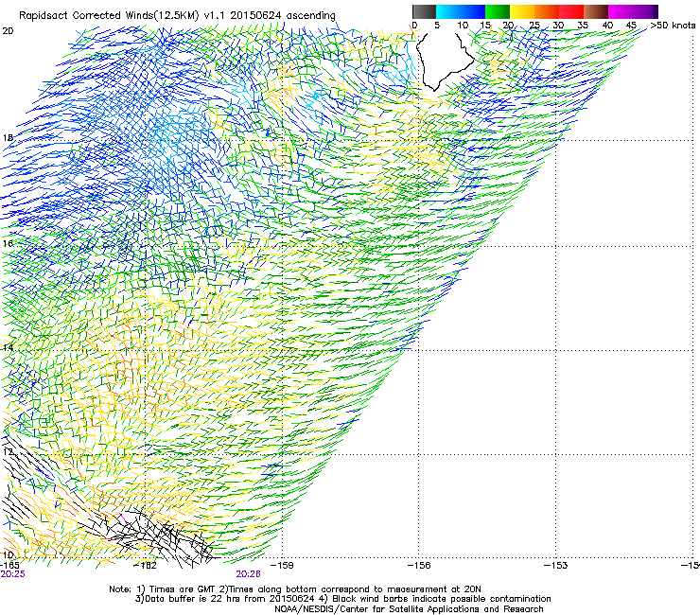
Task: Click the note 'Black wind barbs indicate possible contamination'
Action: click(441, 599)
